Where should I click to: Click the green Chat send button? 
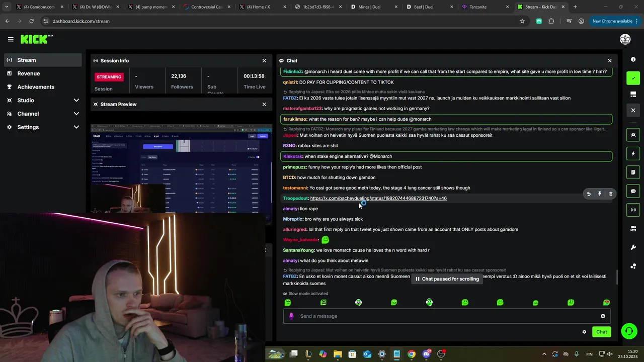pyautogui.click(x=602, y=332)
